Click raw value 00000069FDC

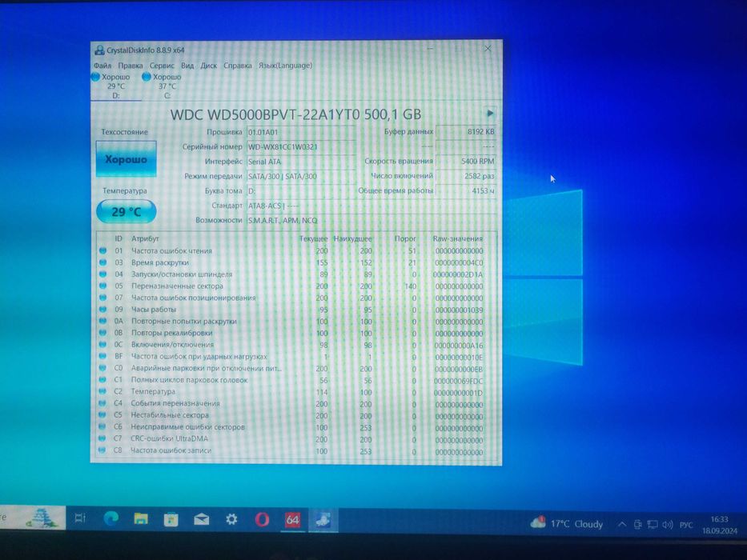tap(458, 381)
